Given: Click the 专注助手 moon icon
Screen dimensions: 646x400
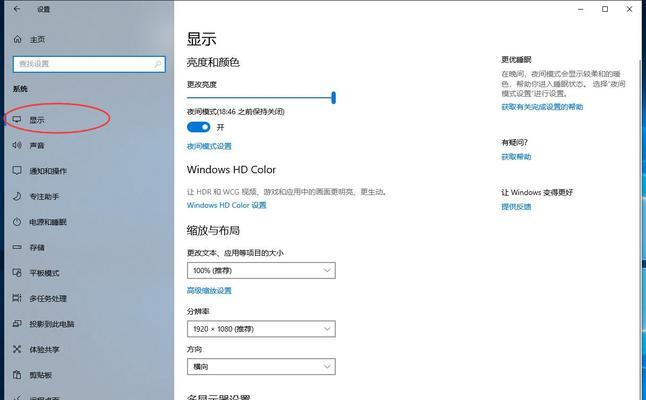Looking at the screenshot, I should click(17, 196).
